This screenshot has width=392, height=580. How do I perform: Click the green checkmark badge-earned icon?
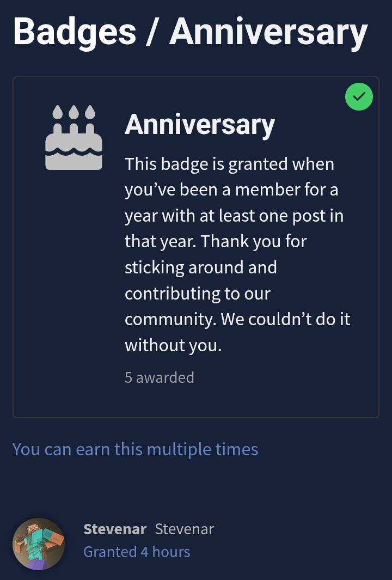pos(359,97)
